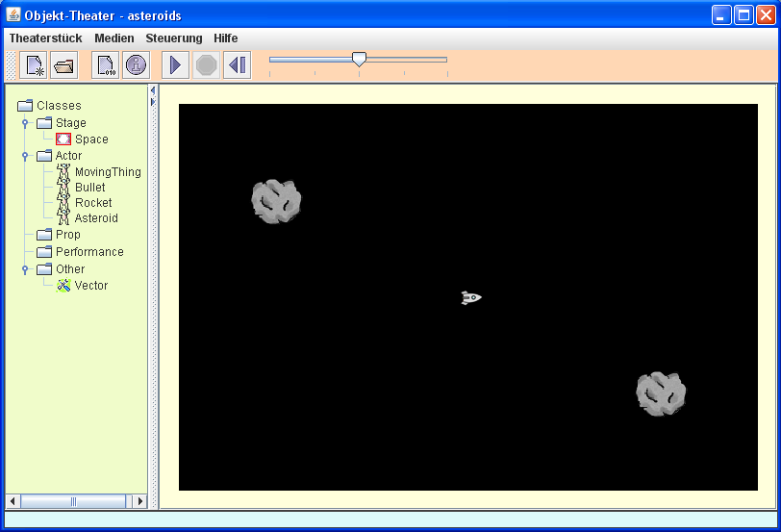
Task: Click the grayed-out stop button
Action: pos(206,65)
